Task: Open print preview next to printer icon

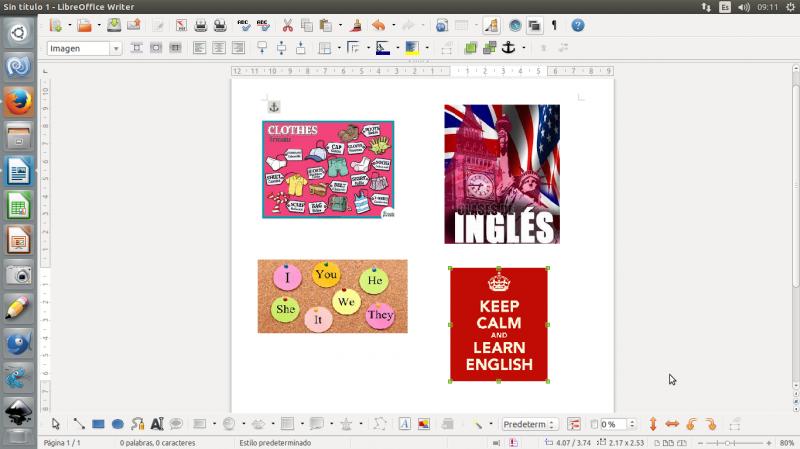Action: click(x=220, y=25)
